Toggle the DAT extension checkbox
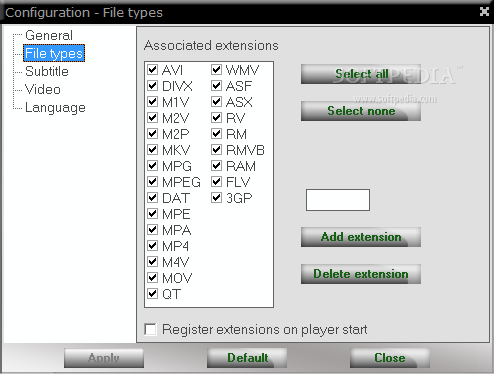The image size is (494, 374). pos(153,198)
